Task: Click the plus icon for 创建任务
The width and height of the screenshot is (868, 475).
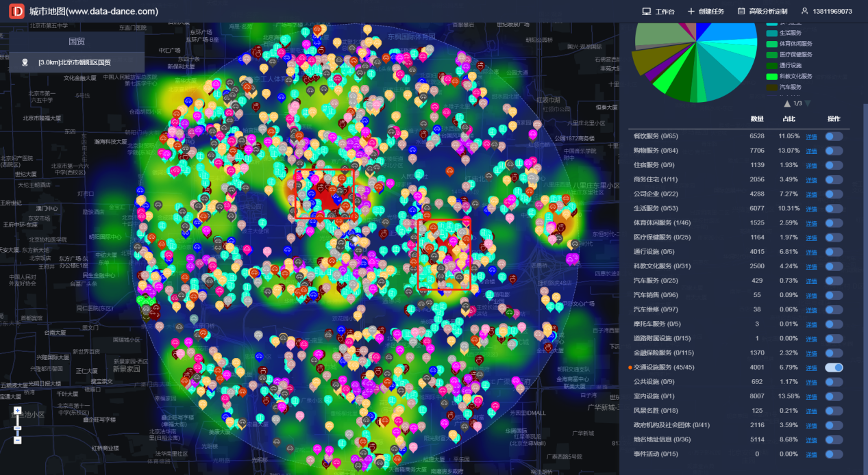Action: (691, 12)
